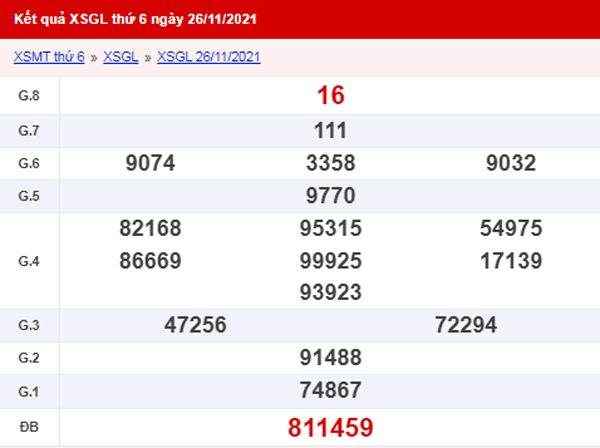Select the G.2 number 91488
The width and height of the screenshot is (600, 448).
click(x=331, y=358)
